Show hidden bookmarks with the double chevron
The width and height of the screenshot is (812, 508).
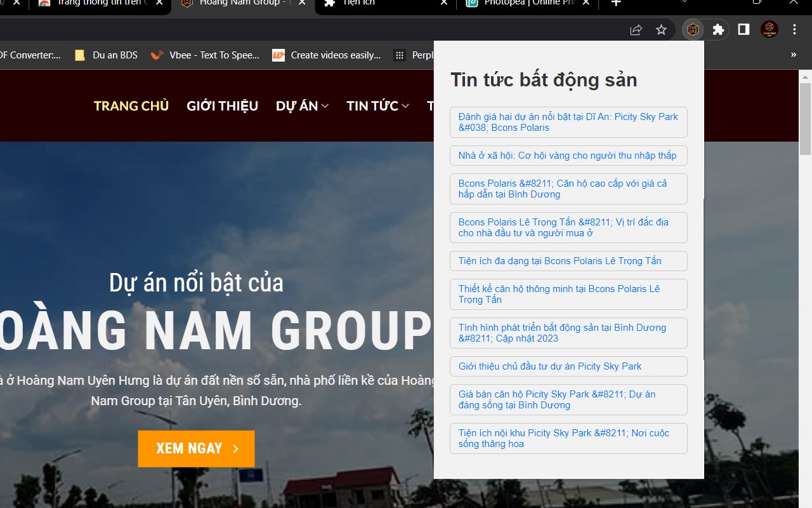(794, 55)
